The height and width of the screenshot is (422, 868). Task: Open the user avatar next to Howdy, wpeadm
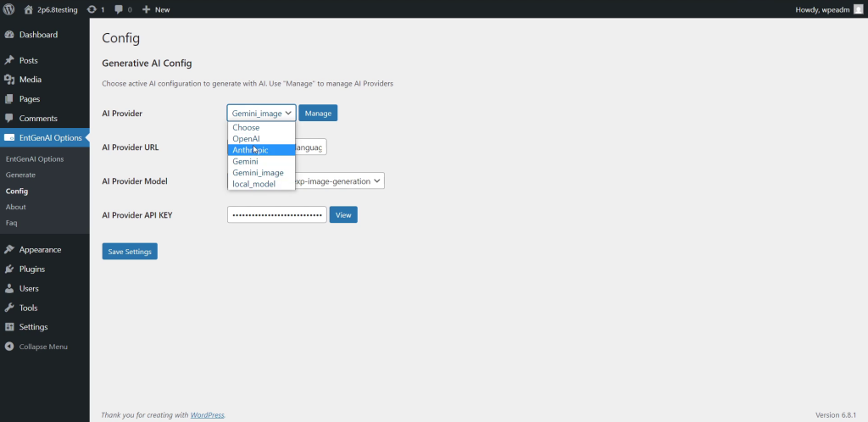click(x=858, y=9)
